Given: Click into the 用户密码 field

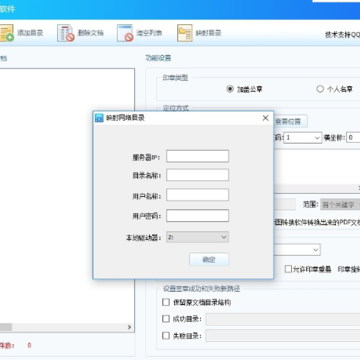Looking at the screenshot, I should (x=197, y=216).
